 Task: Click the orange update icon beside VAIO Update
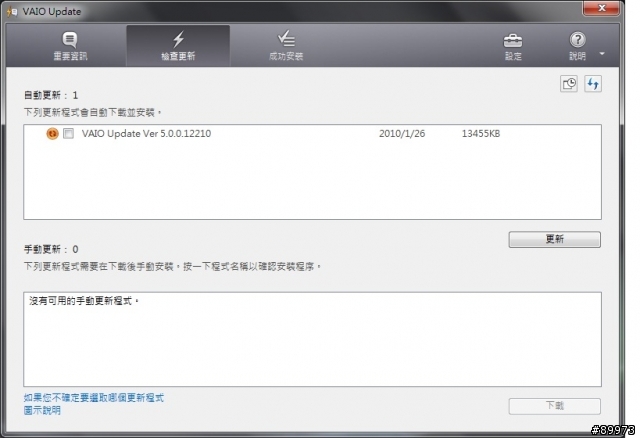coord(52,133)
